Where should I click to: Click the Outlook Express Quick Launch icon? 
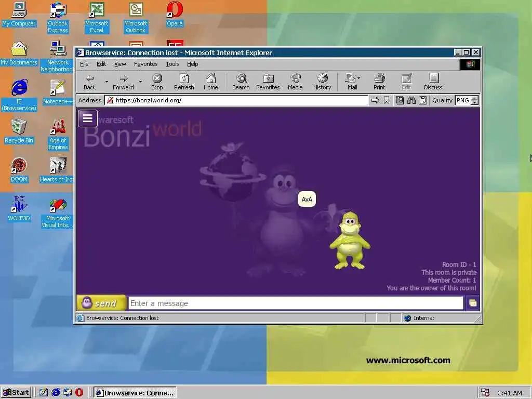click(68, 393)
